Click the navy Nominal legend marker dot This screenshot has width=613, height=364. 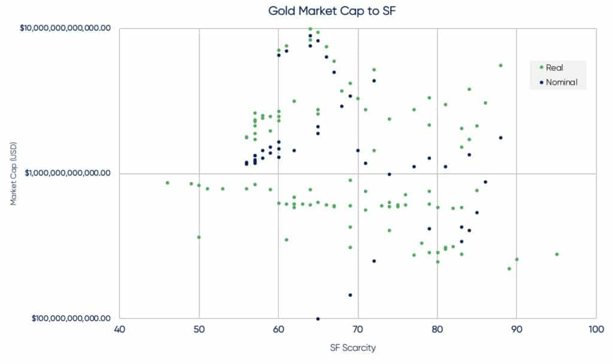click(x=541, y=82)
